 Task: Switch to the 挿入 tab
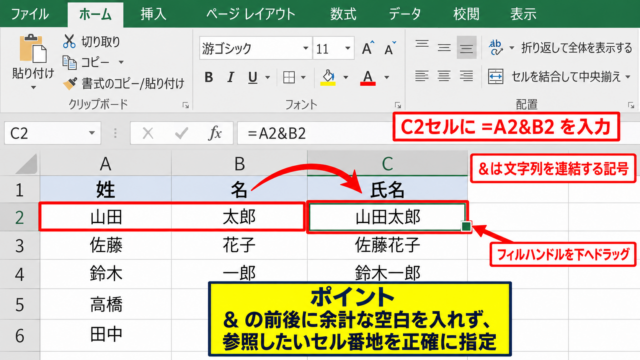153,14
